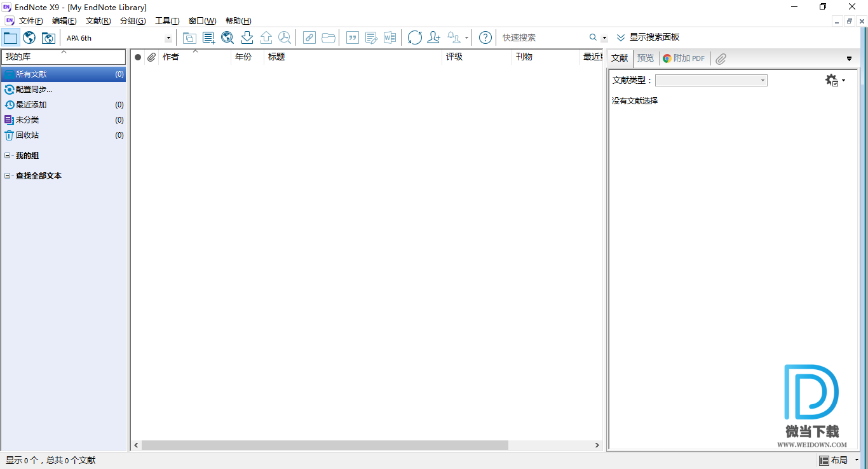Click the attach file paperclip tab icon
Viewport: 868px width, 469px height.
(x=720, y=58)
